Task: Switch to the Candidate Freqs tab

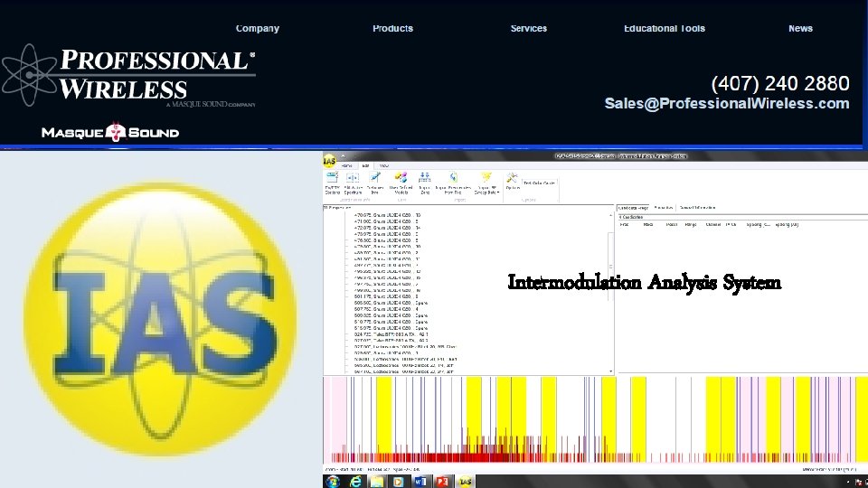Action: point(633,208)
